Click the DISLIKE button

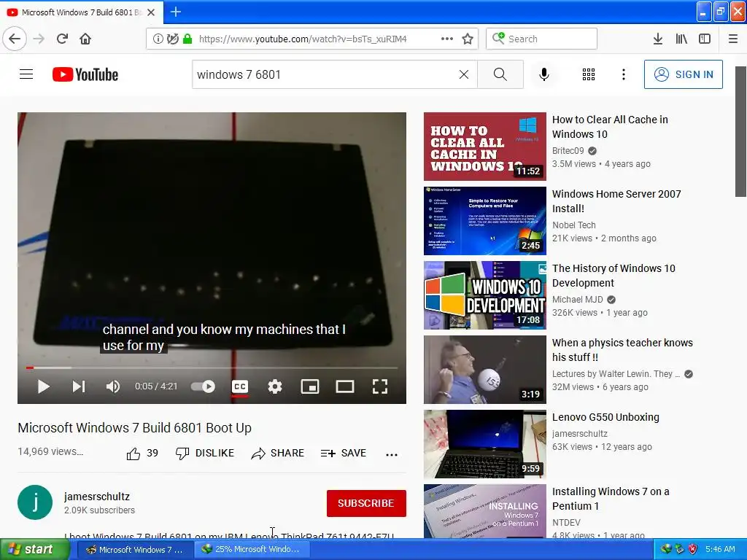click(x=205, y=454)
